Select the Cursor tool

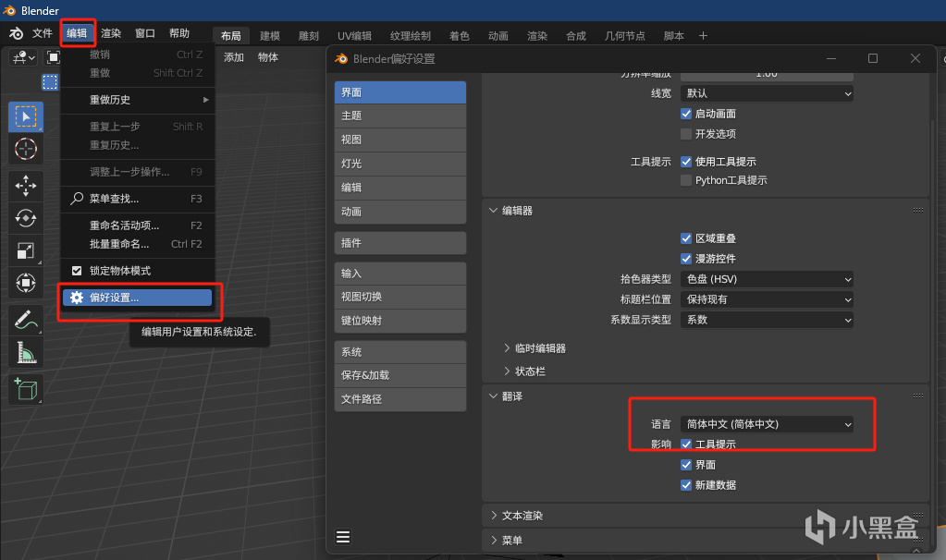pyautogui.click(x=25, y=148)
